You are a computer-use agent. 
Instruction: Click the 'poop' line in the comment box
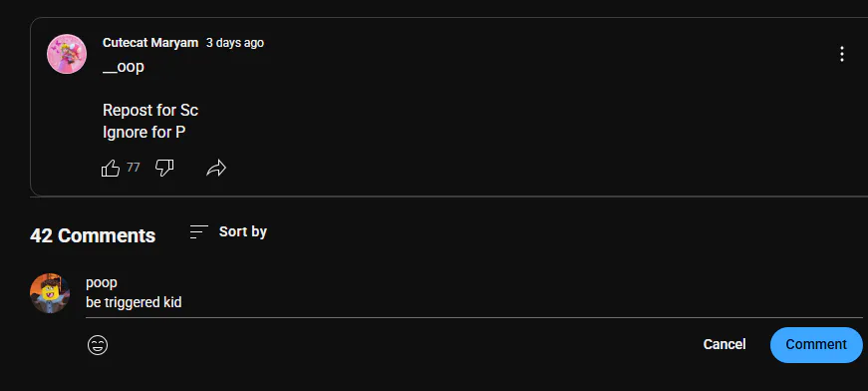point(102,282)
